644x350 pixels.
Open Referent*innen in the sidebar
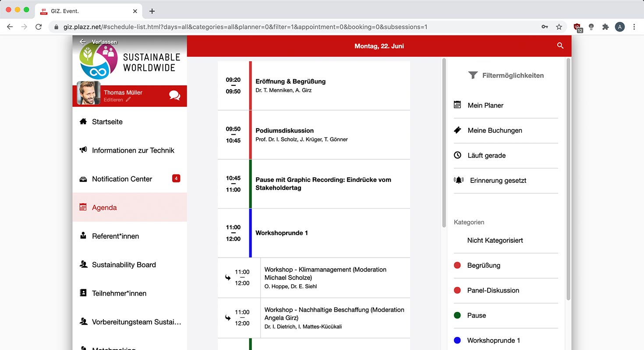(x=130, y=236)
